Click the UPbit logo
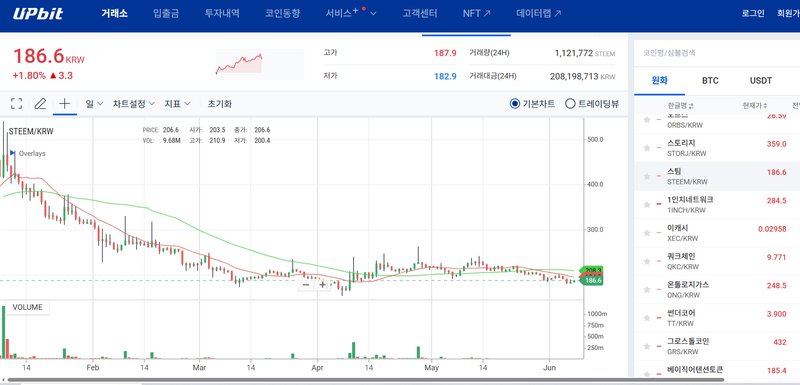Screen dimensions: 800x385 point(38,14)
